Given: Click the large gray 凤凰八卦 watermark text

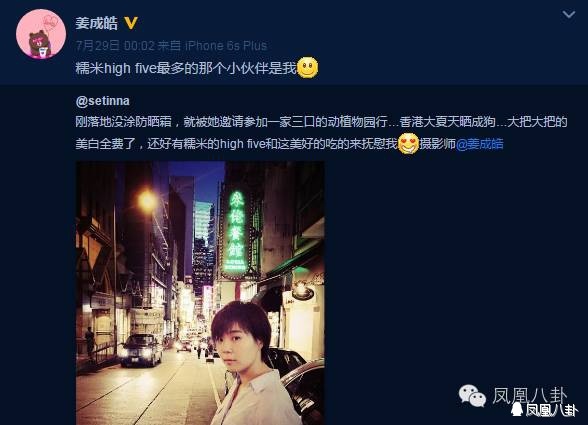Looking at the screenshot, I should click(x=529, y=395).
